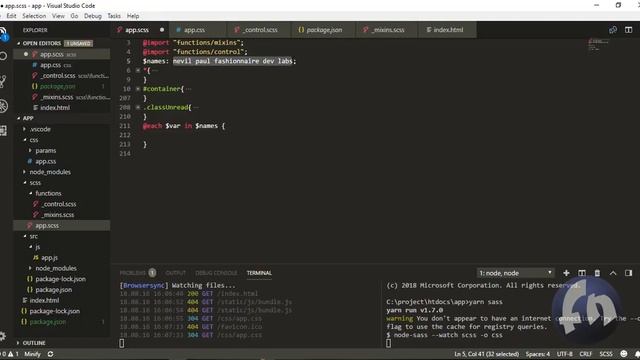The height and width of the screenshot is (360, 640).
Task: Open the terminal selector '1: node, node' dropdown
Action: coord(516,273)
